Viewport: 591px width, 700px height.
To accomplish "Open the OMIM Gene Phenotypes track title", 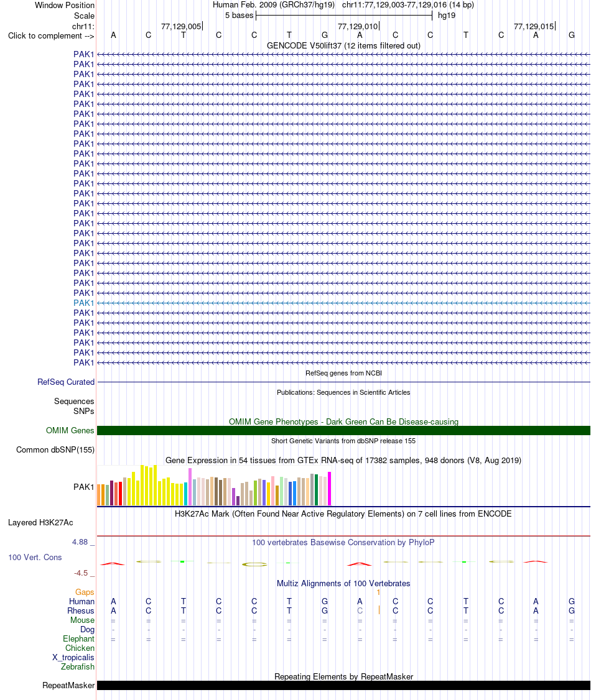I will coord(343,422).
